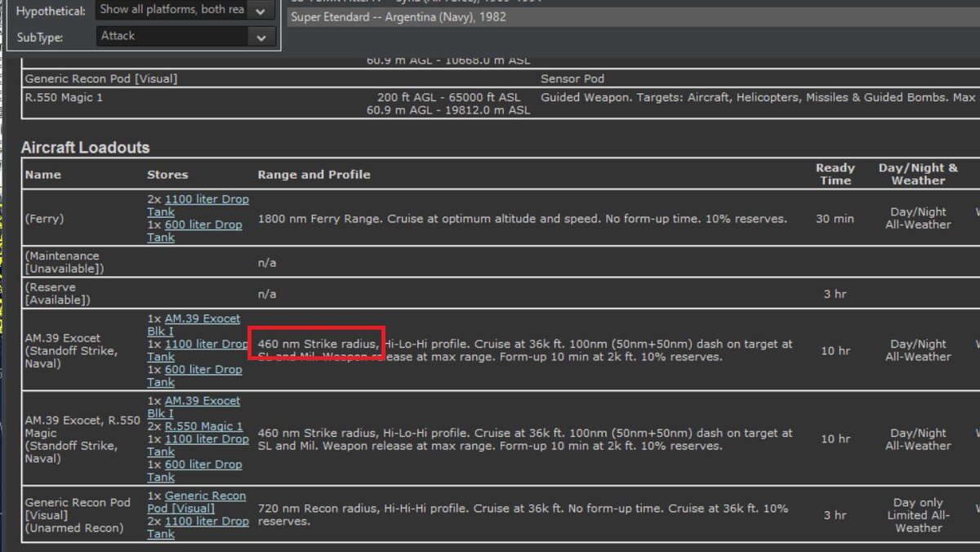This screenshot has width=980, height=552.
Task: Click the Day/Night & Weather column header
Action: pyautogui.click(x=918, y=175)
